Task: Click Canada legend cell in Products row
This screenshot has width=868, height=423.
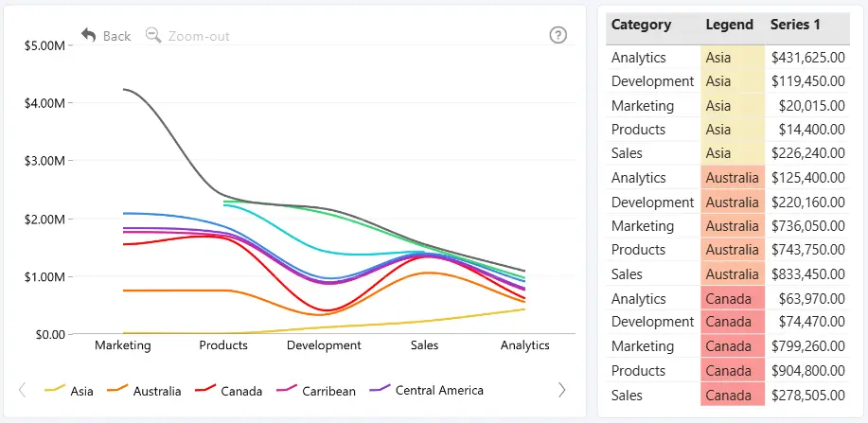Action: coord(733,370)
